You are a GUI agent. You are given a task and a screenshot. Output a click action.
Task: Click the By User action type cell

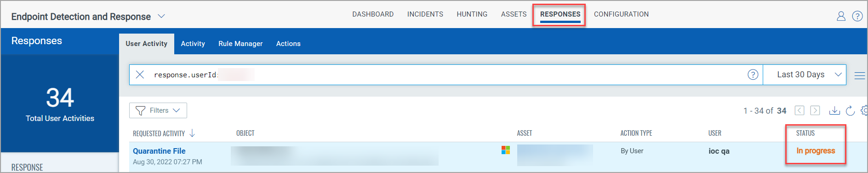632,151
